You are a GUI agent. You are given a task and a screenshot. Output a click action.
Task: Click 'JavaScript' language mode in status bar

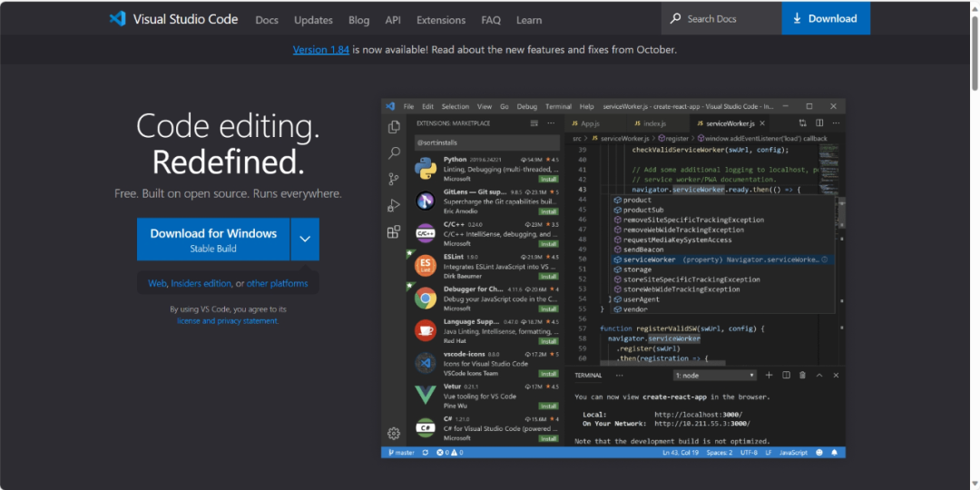pos(793,453)
